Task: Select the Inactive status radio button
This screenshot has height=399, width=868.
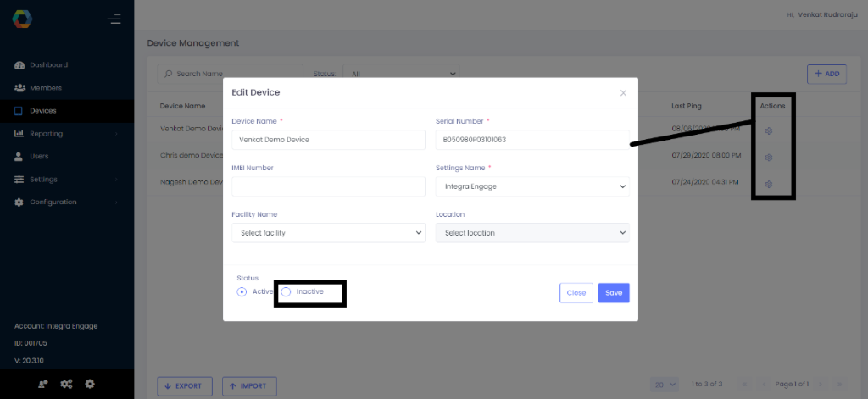Action: click(x=286, y=291)
